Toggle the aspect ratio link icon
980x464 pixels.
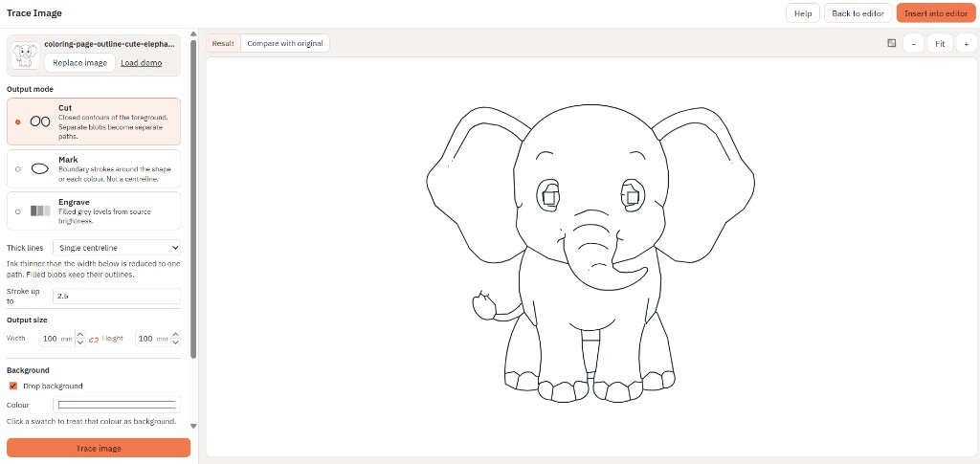point(94,339)
